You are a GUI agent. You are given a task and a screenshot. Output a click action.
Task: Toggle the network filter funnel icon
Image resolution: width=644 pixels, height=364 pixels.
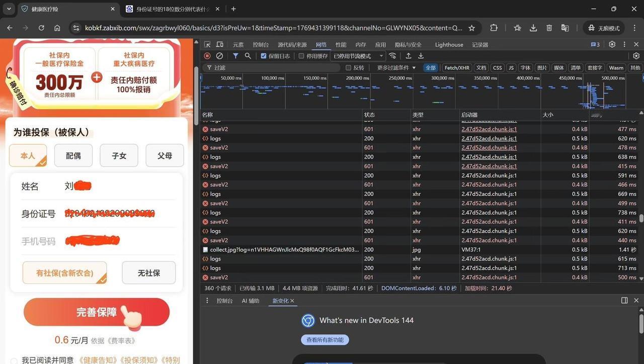[235, 56]
